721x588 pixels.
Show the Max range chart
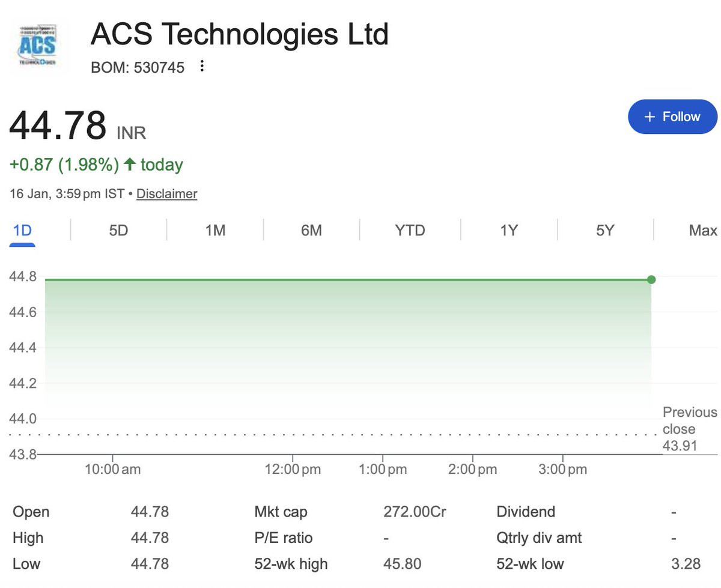point(703,231)
